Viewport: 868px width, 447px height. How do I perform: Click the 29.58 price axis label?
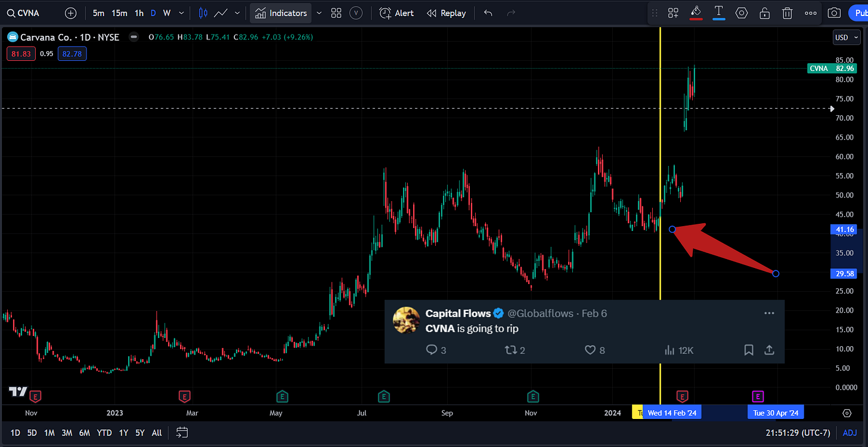pyautogui.click(x=845, y=274)
